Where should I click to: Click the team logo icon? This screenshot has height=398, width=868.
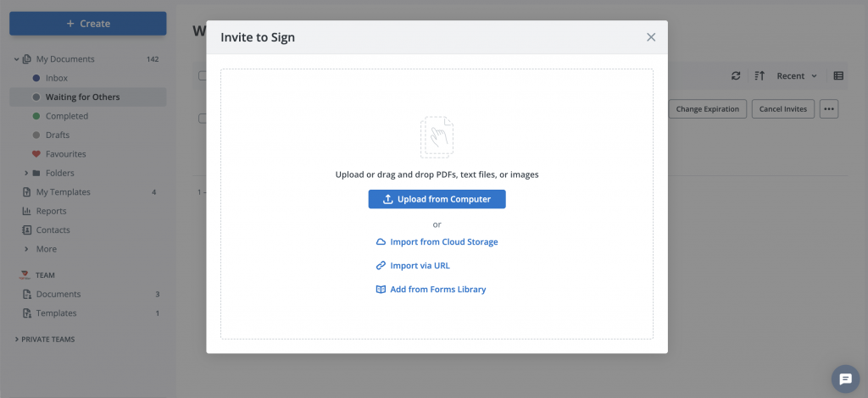(25, 274)
